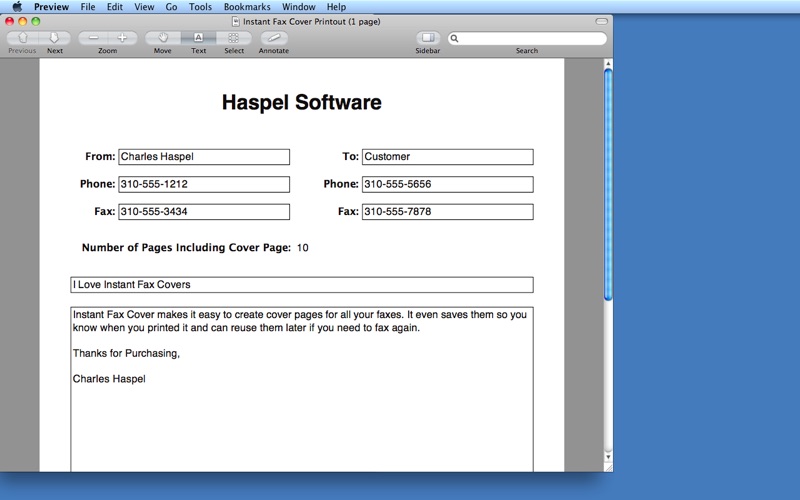Click the To field reading Customer

(448, 157)
